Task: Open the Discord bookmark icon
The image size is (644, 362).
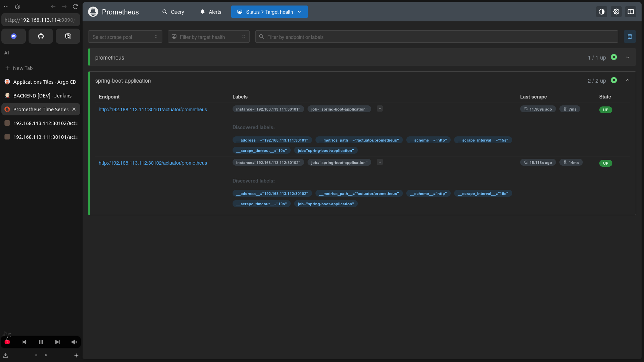Action: tap(14, 36)
